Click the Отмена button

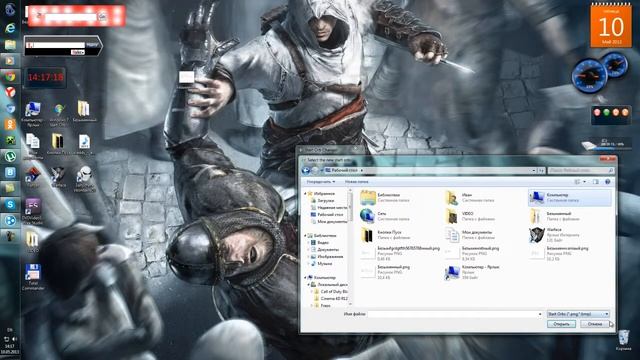point(595,324)
